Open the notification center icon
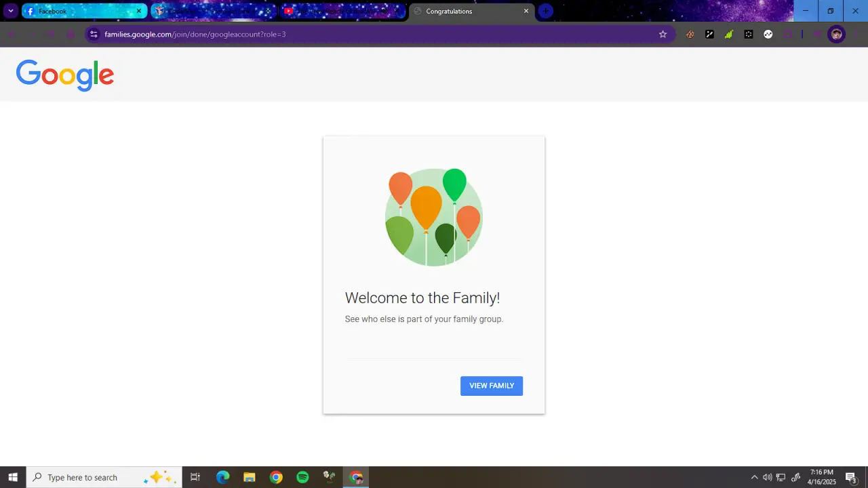Viewport: 868px width, 488px height. click(x=850, y=477)
